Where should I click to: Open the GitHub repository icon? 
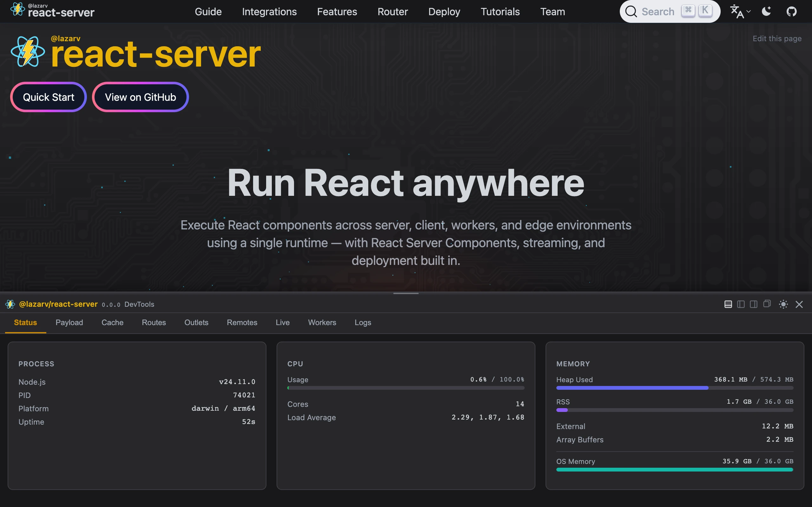[x=791, y=12]
